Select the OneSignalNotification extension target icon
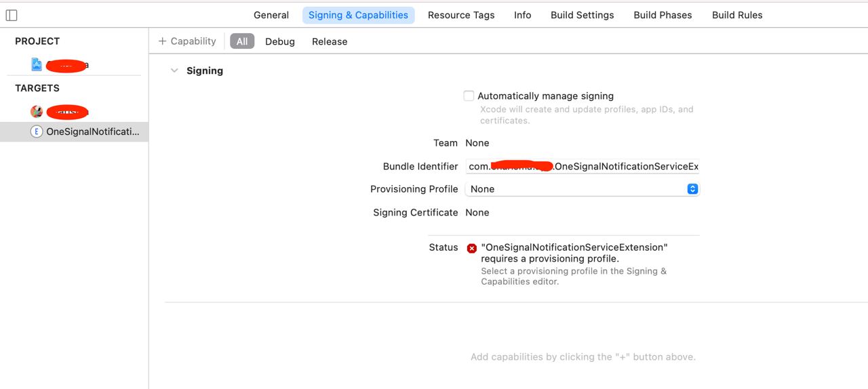The width and height of the screenshot is (868, 389). point(37,131)
